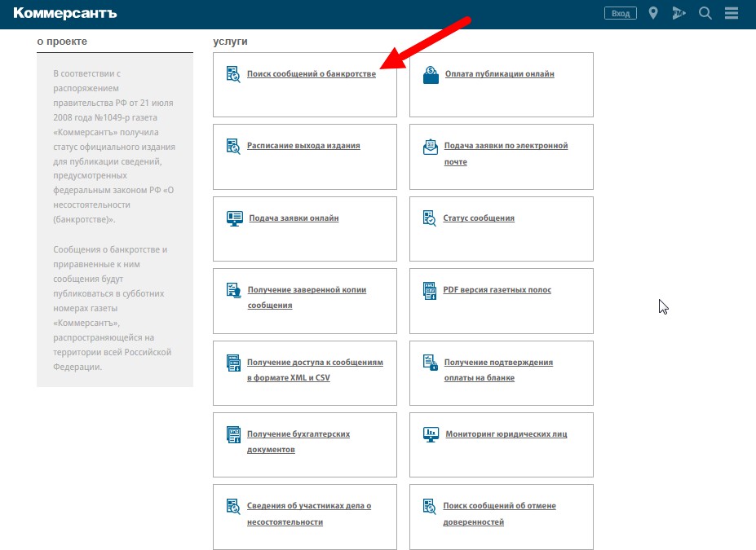Click the email envelope icon for Подача заявки
The width and height of the screenshot is (756, 550).
point(431,147)
